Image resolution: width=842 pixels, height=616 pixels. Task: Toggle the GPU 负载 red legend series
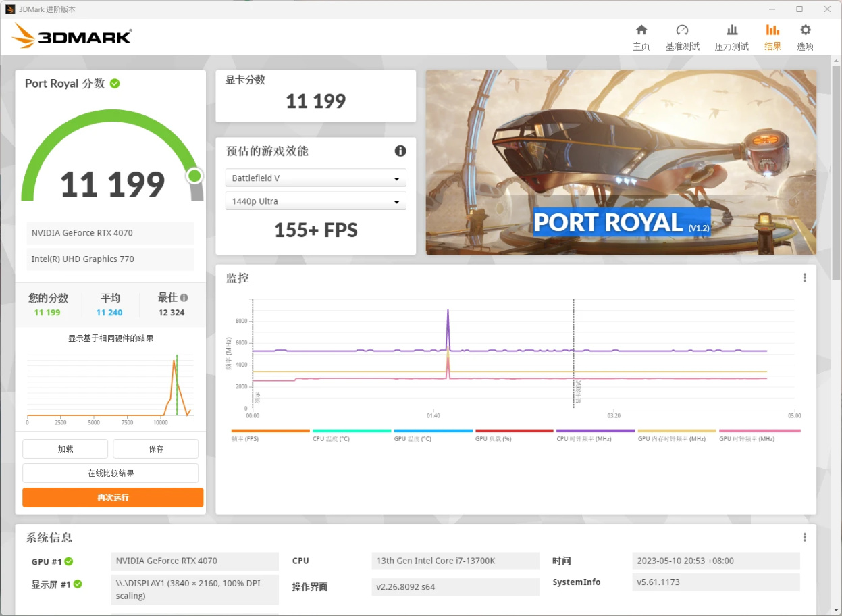click(515, 435)
